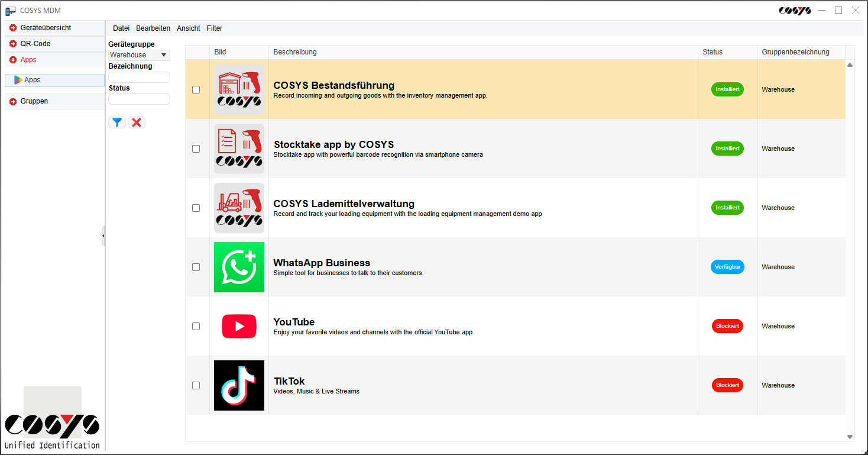Image resolution: width=868 pixels, height=455 pixels.
Task: Open the Gerätegruppe Warehouse dropdown
Action: [139, 55]
